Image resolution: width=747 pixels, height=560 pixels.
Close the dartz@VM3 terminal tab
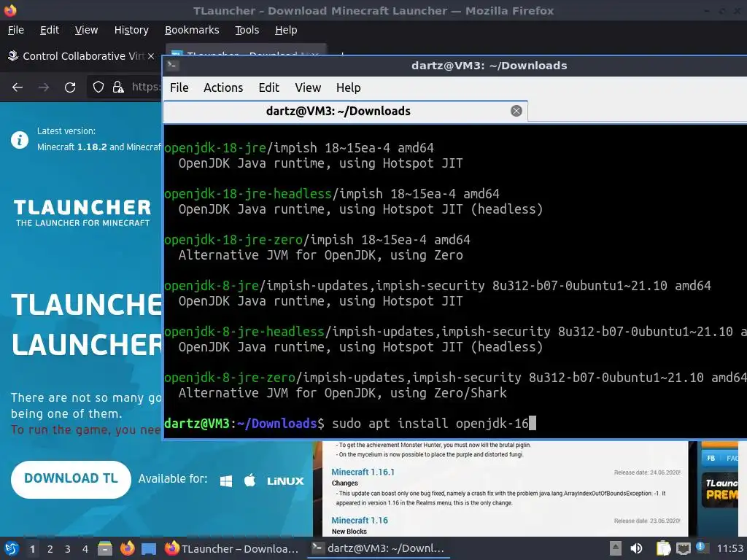point(516,111)
